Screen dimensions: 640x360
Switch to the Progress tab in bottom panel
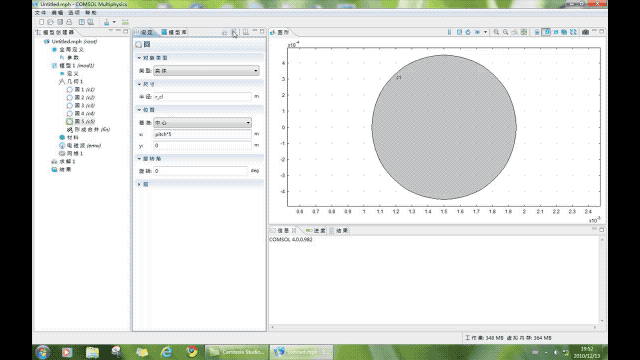(316, 231)
